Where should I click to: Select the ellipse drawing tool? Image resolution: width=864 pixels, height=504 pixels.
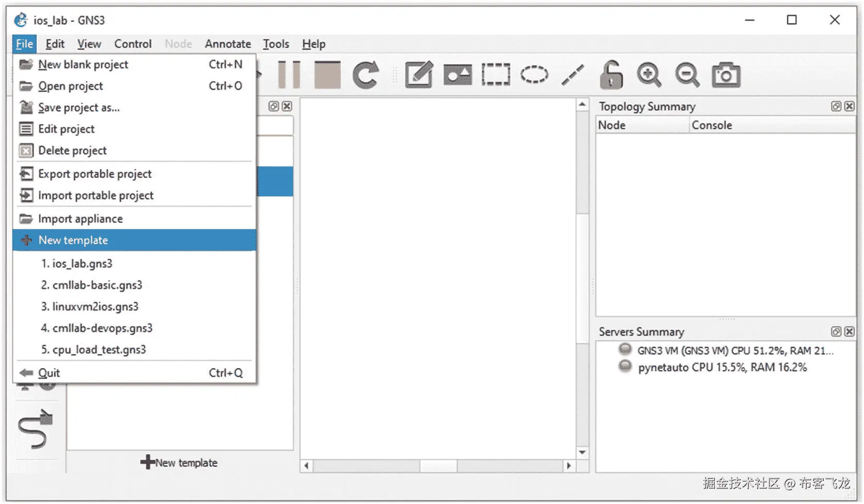[x=534, y=74]
